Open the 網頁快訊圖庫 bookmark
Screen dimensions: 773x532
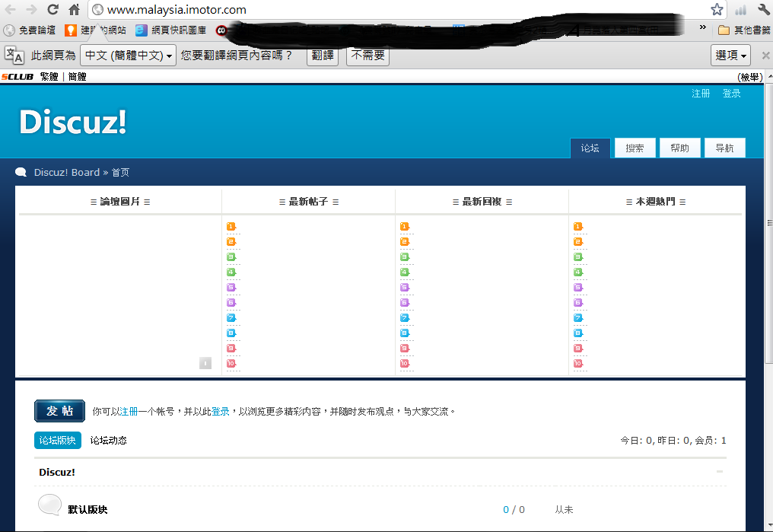click(171, 30)
